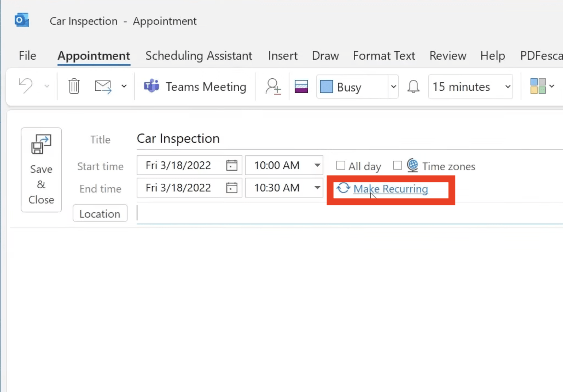Open the Busy status dropdown

coord(393,87)
